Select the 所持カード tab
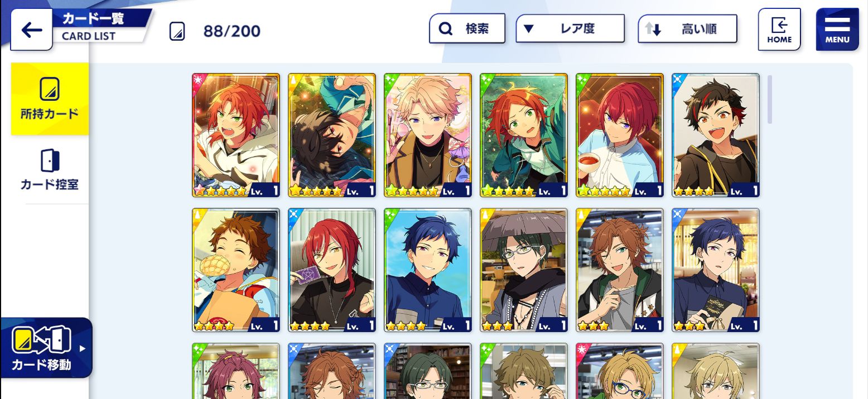 [50, 99]
